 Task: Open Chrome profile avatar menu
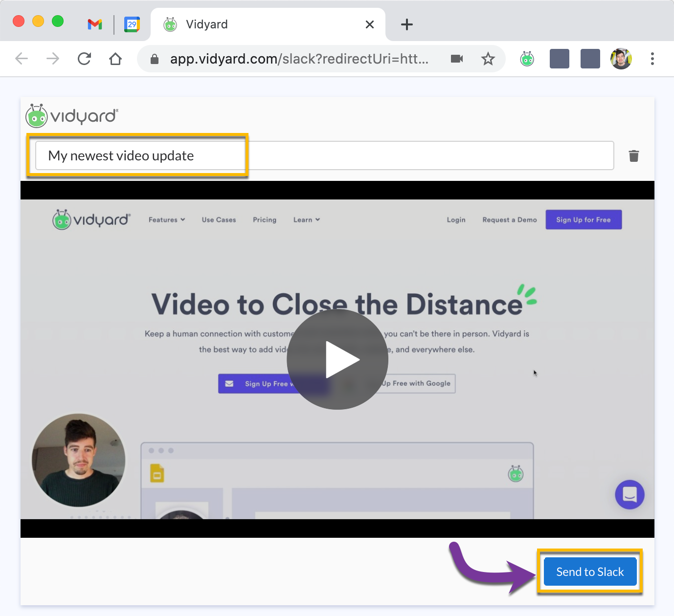tap(621, 59)
